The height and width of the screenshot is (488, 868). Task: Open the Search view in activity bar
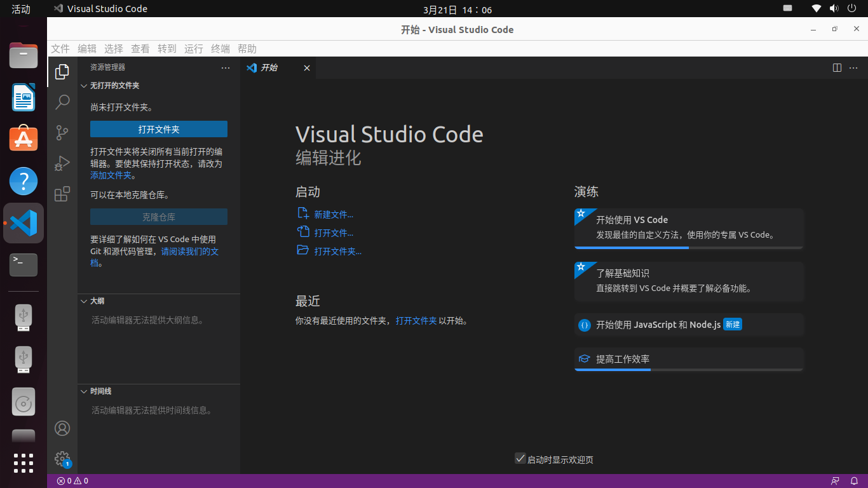(x=62, y=102)
